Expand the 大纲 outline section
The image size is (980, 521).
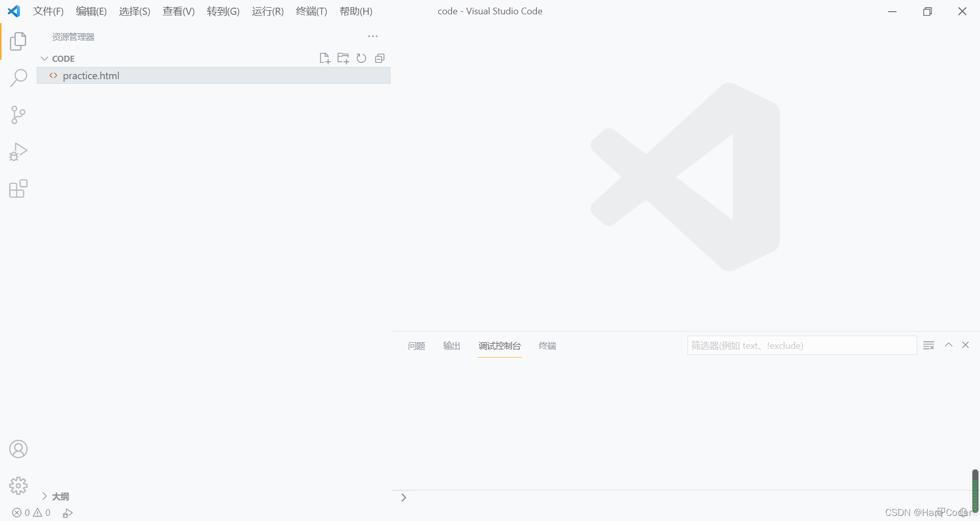coord(45,496)
